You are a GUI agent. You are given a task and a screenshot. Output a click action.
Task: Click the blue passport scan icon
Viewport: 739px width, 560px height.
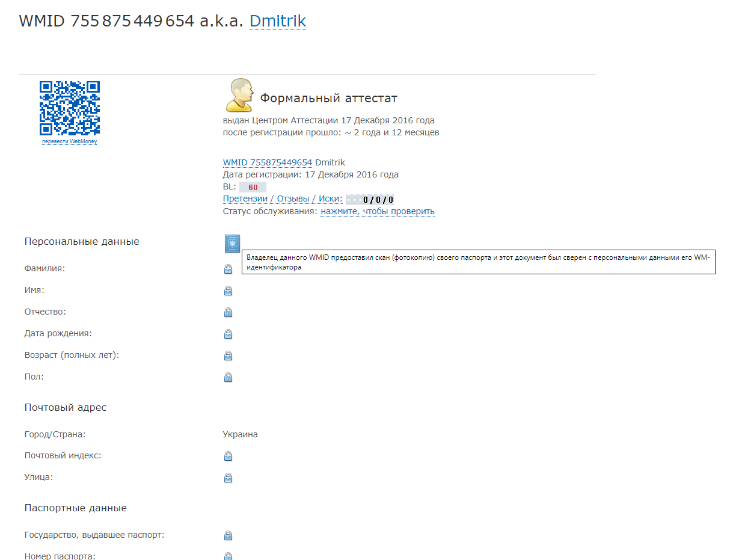click(232, 244)
